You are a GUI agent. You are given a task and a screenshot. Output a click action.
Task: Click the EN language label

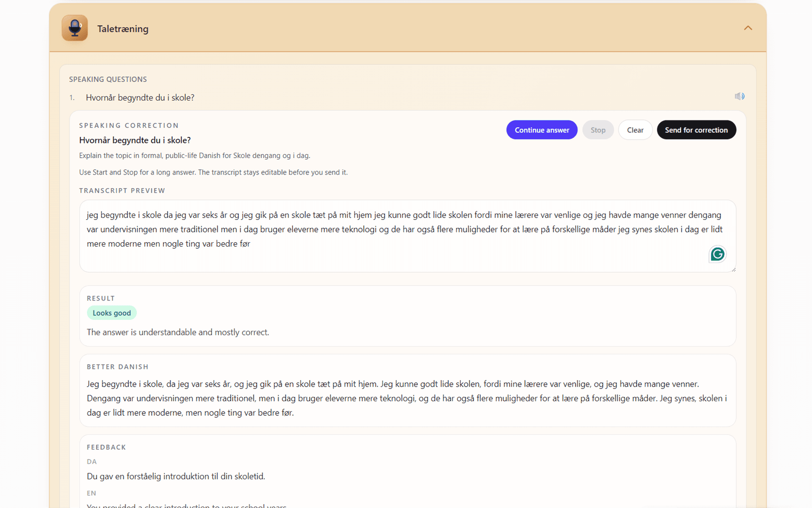[x=92, y=493]
